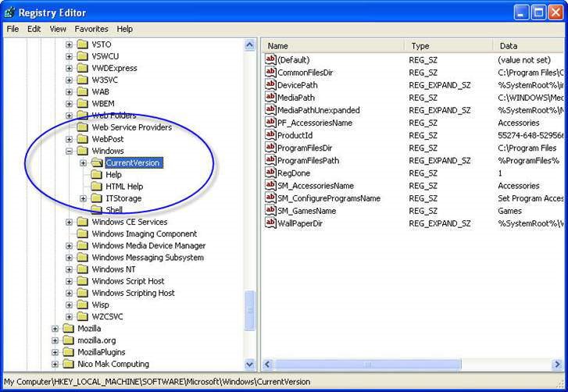
Task: Expand the mozilla.org key
Action: pyautogui.click(x=55, y=340)
